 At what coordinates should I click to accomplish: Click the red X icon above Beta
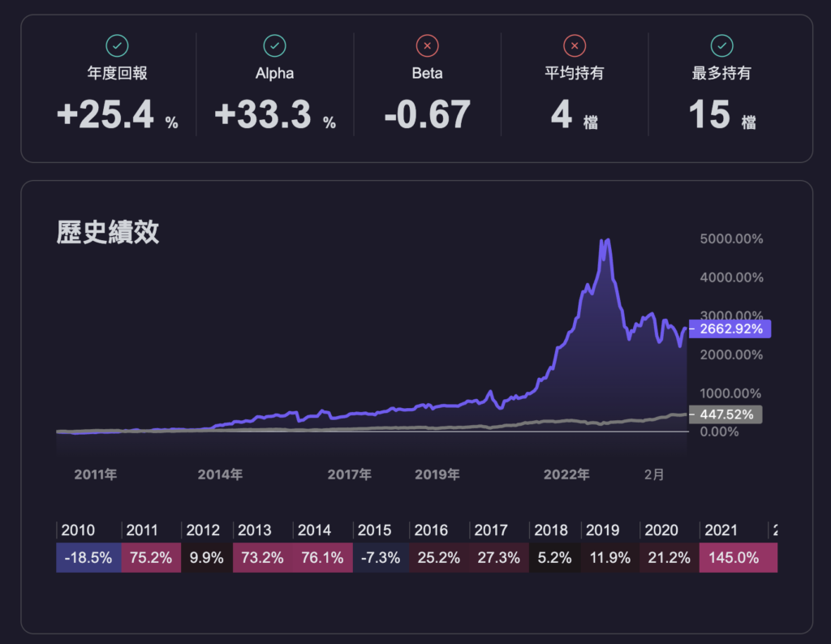pos(426,45)
